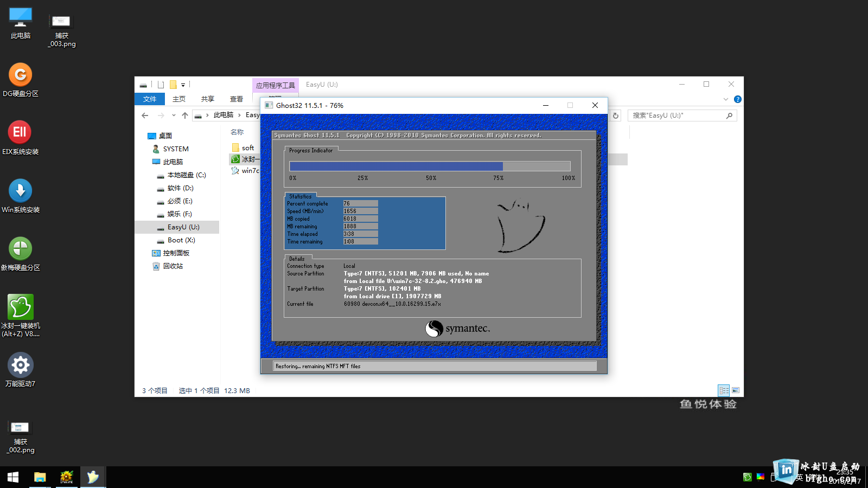The width and height of the screenshot is (868, 488).
Task: Launch 冰封一键装机 desktop shortcut
Action: [21, 315]
